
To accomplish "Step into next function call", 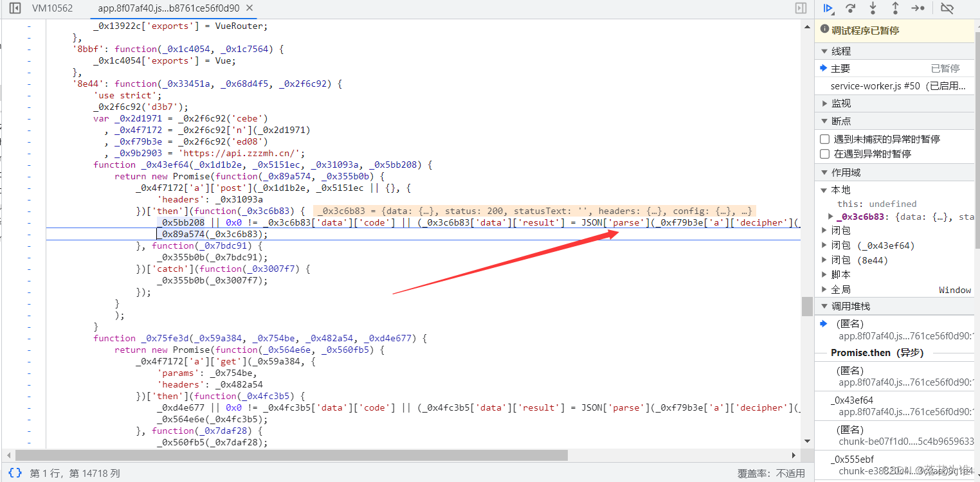I will point(873,8).
